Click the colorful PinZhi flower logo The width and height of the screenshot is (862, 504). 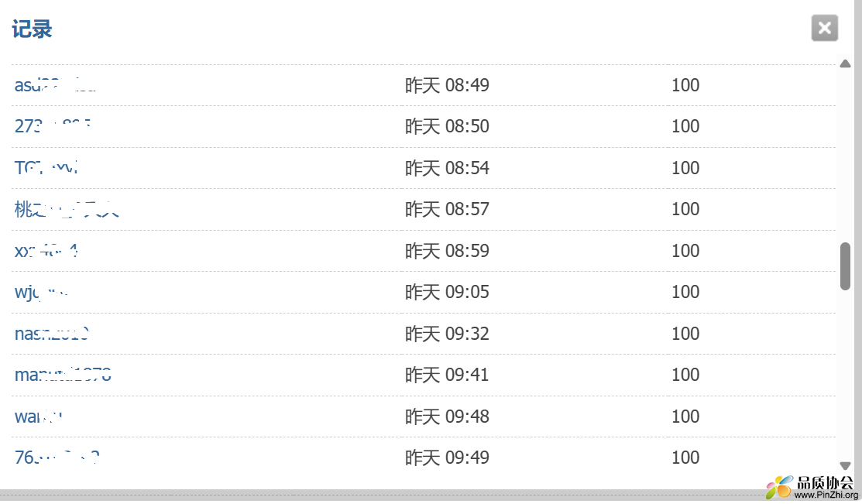[779, 487]
